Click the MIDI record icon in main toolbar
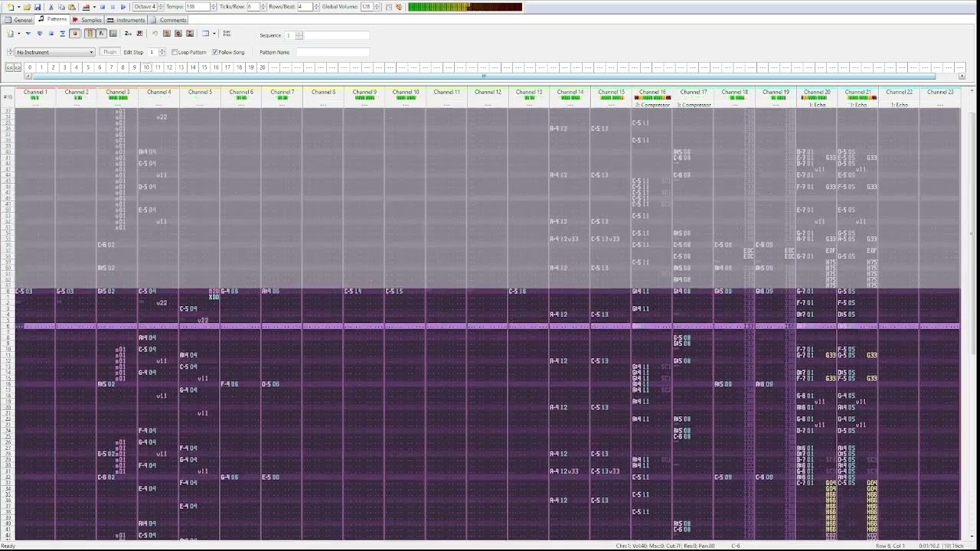Screen dimensions: 980x551 pyautogui.click(x=86, y=7)
